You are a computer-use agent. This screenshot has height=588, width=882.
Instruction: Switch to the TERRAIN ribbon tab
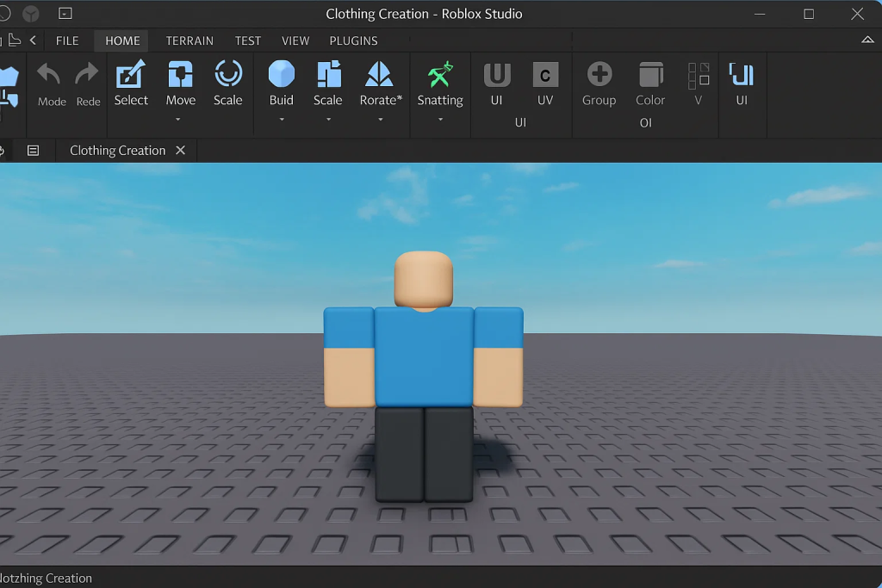(x=189, y=40)
